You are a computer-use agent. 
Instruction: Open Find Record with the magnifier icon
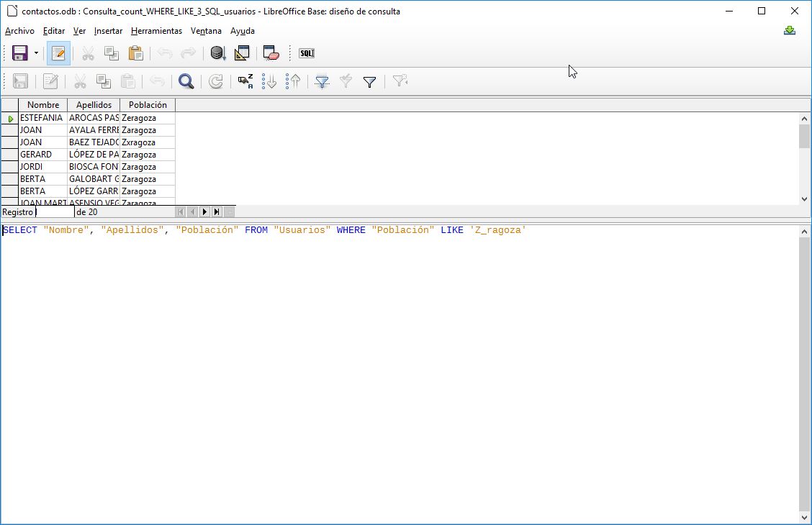[x=186, y=81]
